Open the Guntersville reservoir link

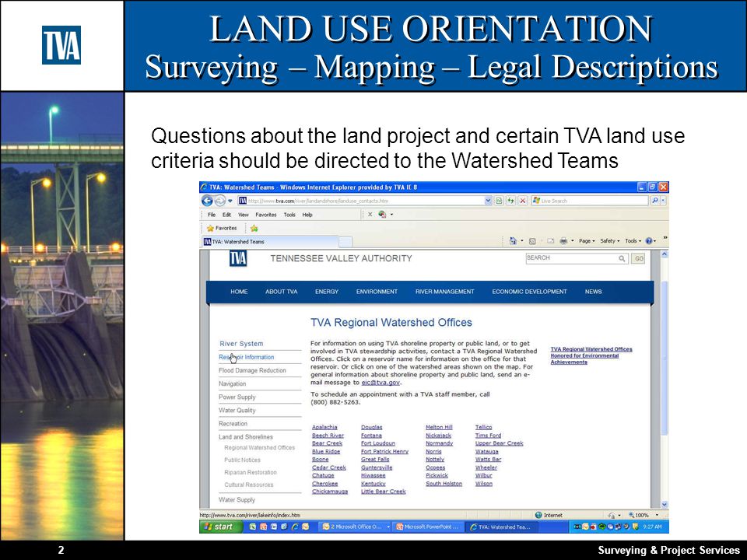click(377, 467)
